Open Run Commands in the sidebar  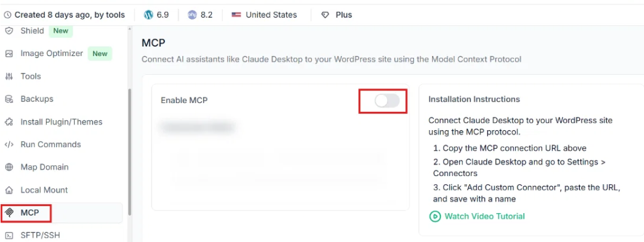(50, 145)
